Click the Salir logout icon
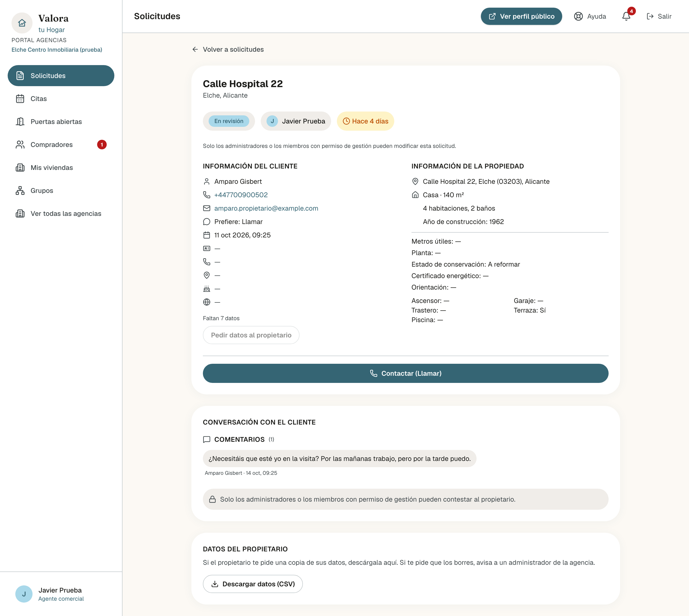 [650, 16]
